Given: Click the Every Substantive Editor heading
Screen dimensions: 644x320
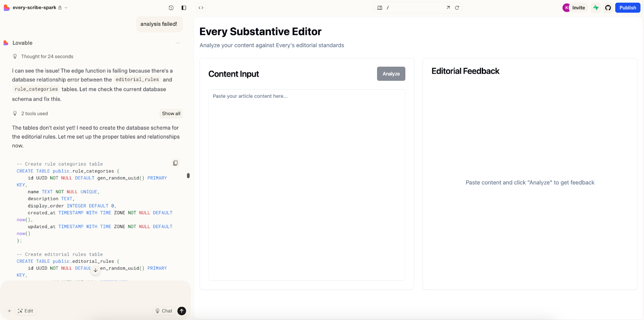Looking at the screenshot, I should [260, 31].
